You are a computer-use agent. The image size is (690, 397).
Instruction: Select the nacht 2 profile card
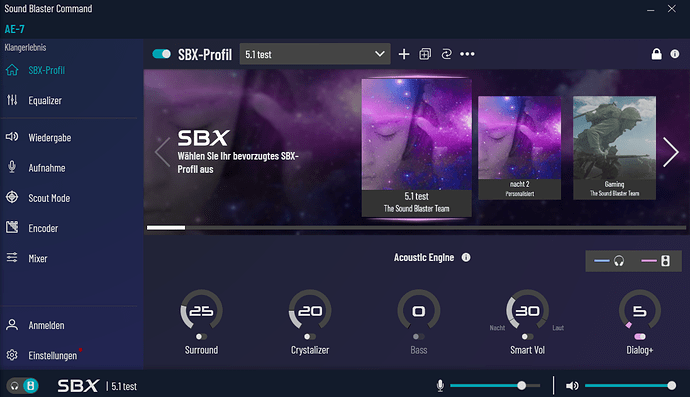point(519,148)
